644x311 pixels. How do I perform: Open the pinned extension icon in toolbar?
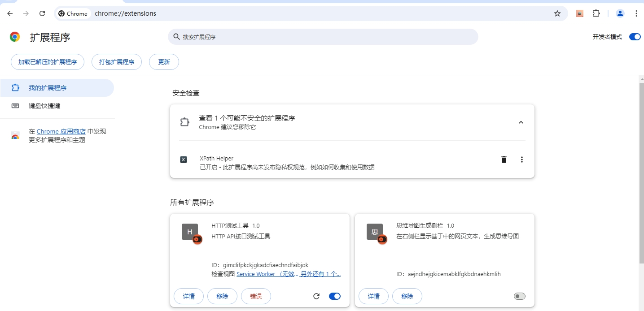click(580, 13)
